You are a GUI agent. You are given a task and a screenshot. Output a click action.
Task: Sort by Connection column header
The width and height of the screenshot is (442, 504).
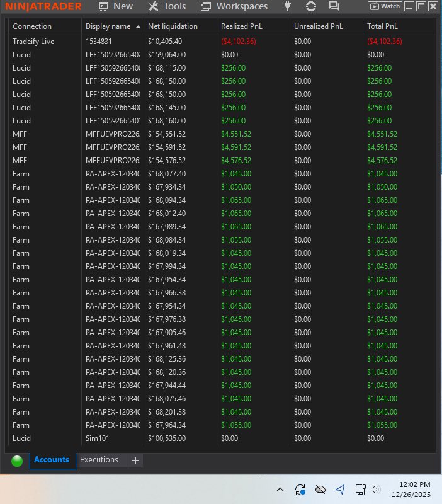click(32, 26)
